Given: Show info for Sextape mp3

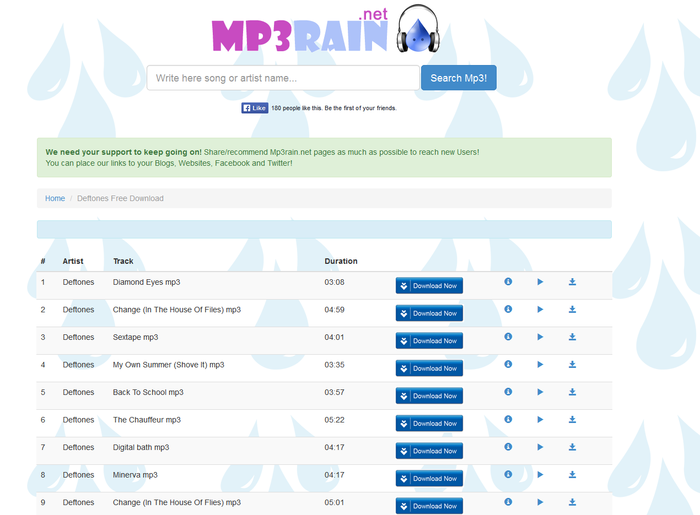Looking at the screenshot, I should (508, 337).
